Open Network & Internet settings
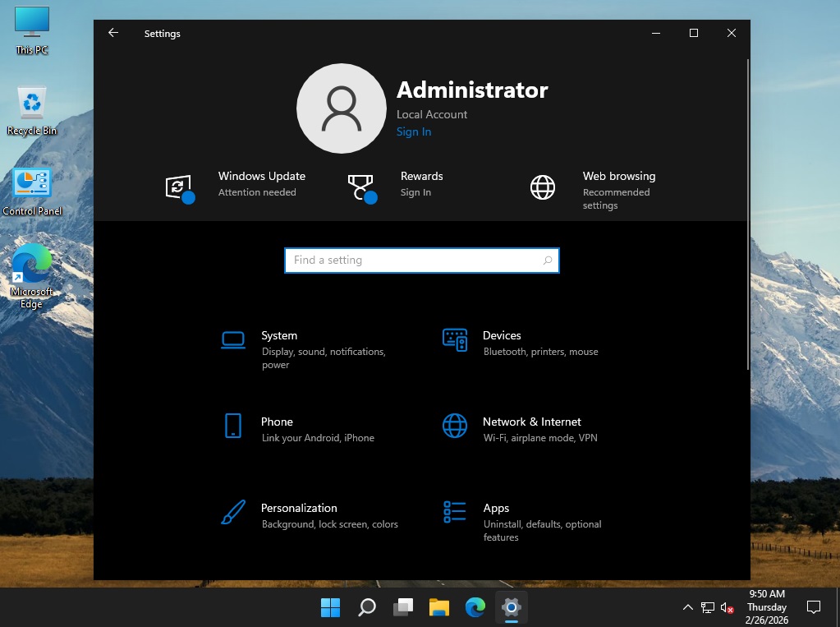The width and height of the screenshot is (840, 627). point(531,422)
